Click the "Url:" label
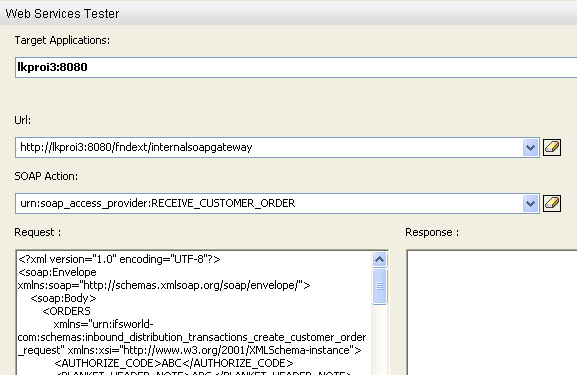577x375 pixels. (23, 120)
